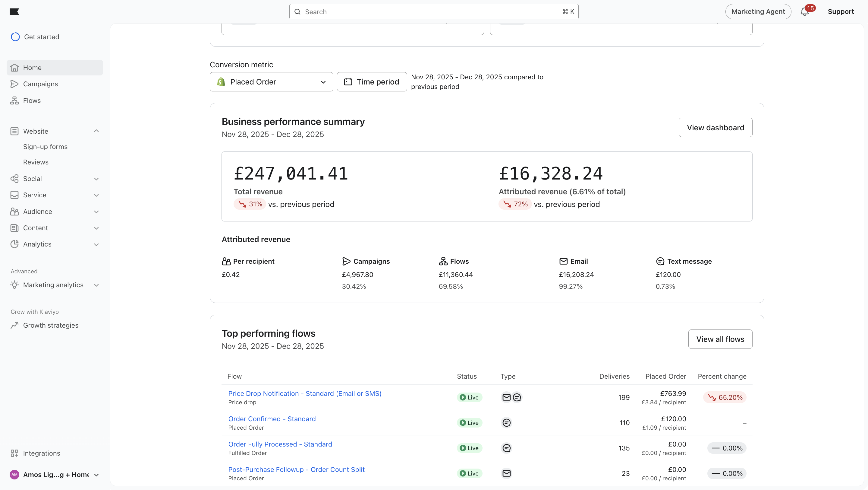868x490 pixels.
Task: Click the Growth strategies trend icon
Action: coord(14,326)
